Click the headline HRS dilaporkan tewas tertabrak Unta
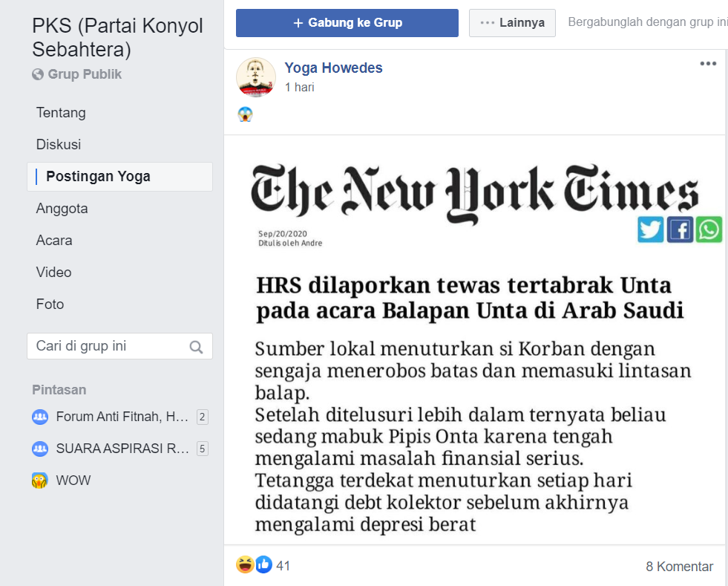 pyautogui.click(x=470, y=298)
